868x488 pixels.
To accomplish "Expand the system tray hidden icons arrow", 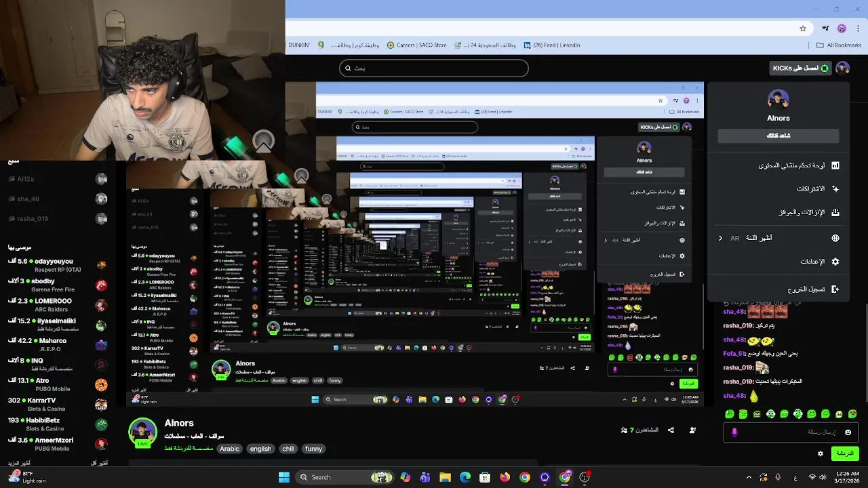I will (749, 477).
